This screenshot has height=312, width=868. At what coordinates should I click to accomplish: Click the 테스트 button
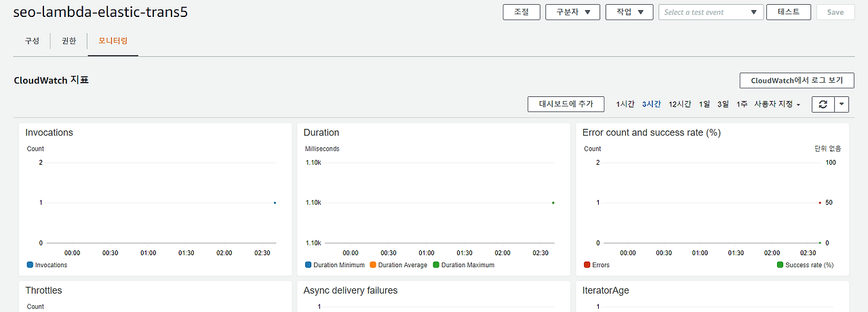point(789,12)
